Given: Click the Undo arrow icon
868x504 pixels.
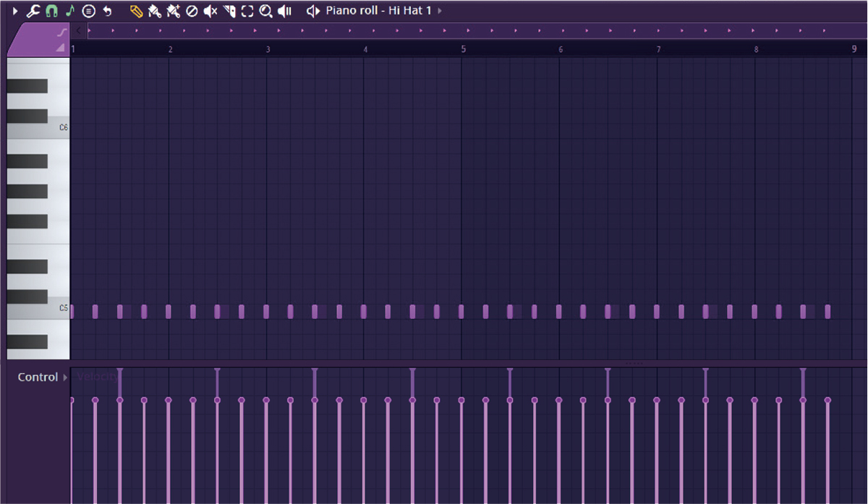Looking at the screenshot, I should 108,11.
